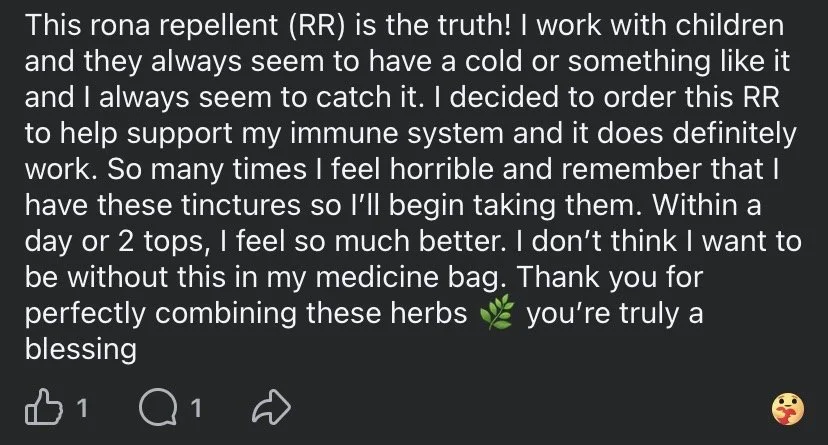This screenshot has height=445, width=828.
Task: Click the phrase 'Thank you for'
Action: pos(610,278)
